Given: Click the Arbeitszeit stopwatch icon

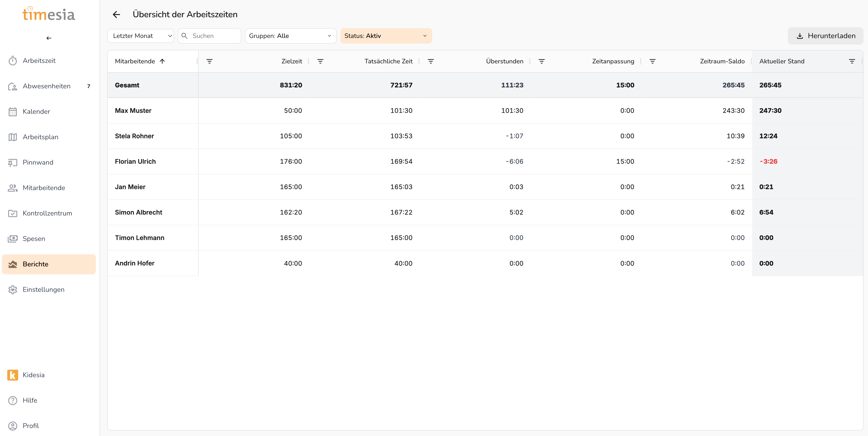Looking at the screenshot, I should click(x=12, y=61).
